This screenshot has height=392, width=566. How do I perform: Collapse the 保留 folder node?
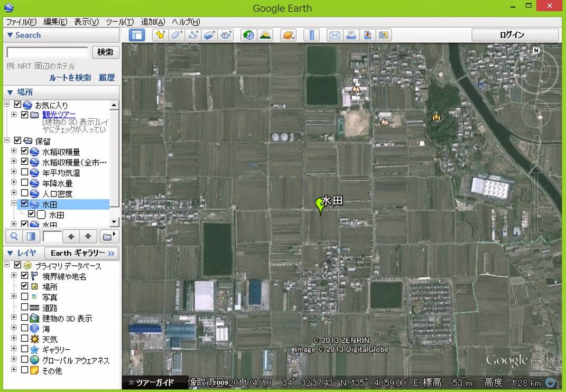click(7, 141)
